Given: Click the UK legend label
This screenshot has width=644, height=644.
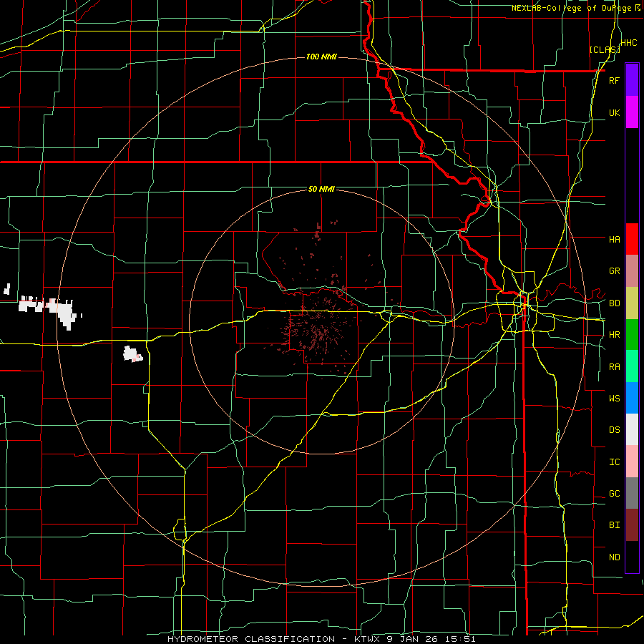Looking at the screenshot, I should pyautogui.click(x=614, y=112).
